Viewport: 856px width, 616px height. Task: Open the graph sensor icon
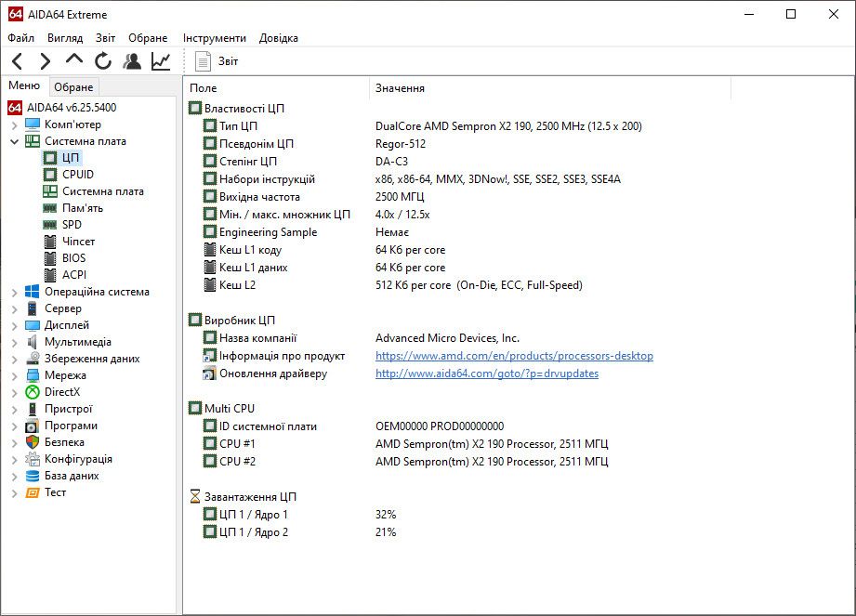pos(161,61)
